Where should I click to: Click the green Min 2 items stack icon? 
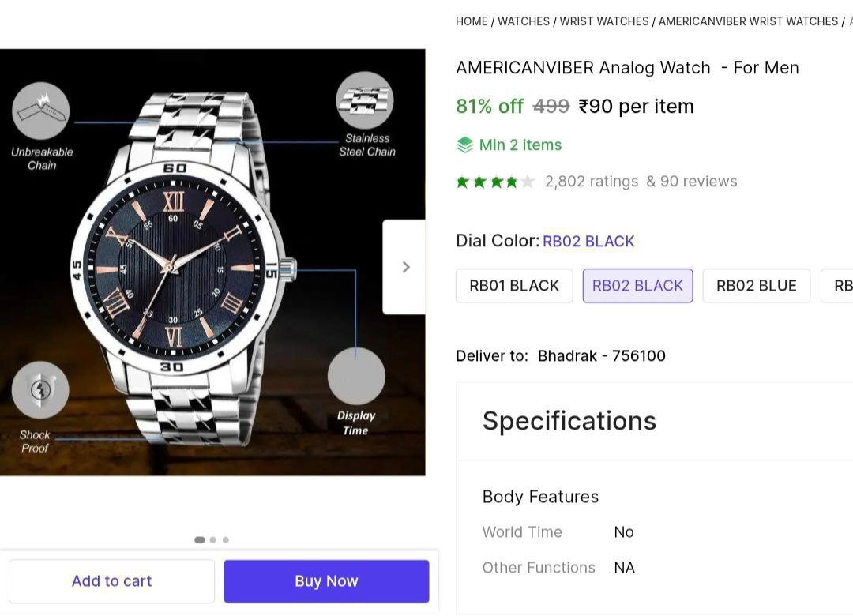[x=465, y=145]
